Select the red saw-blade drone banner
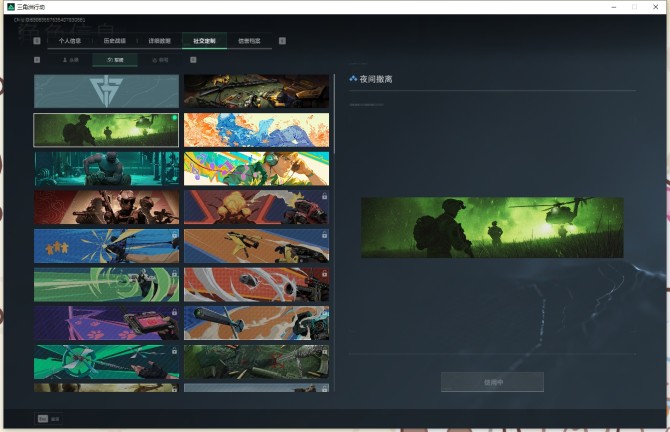The height and width of the screenshot is (432, 670). tap(256, 285)
